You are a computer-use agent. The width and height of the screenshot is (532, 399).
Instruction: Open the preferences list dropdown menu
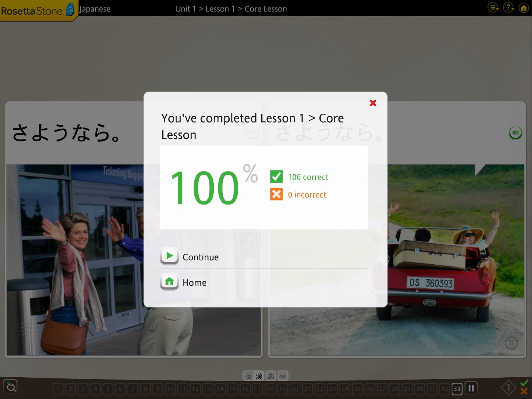(x=493, y=8)
